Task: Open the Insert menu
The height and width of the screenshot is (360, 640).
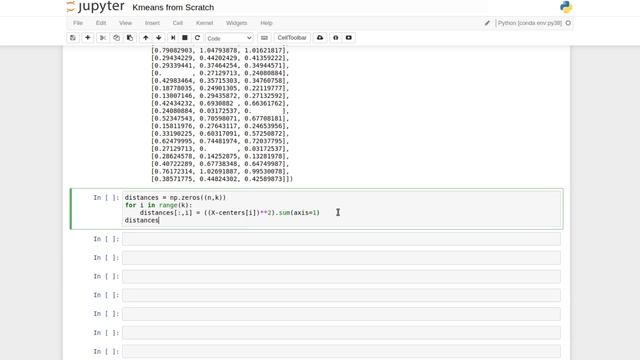Action: pos(152,23)
